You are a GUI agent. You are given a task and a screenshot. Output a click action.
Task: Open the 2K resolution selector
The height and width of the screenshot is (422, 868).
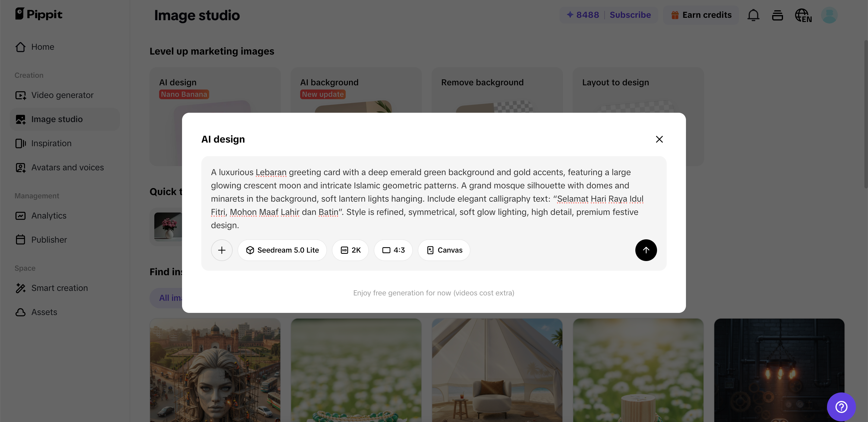pos(351,250)
